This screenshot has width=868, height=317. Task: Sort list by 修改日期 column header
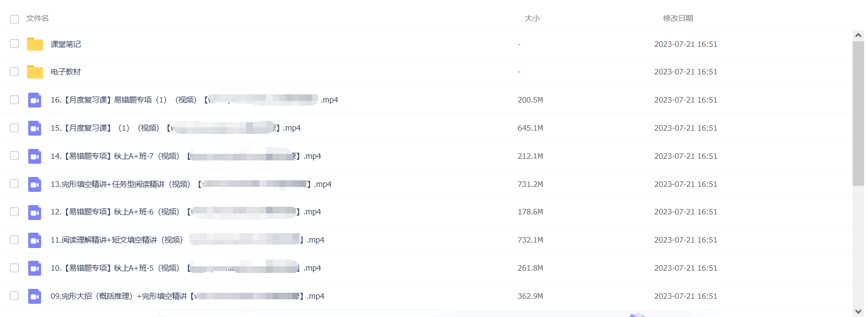678,18
